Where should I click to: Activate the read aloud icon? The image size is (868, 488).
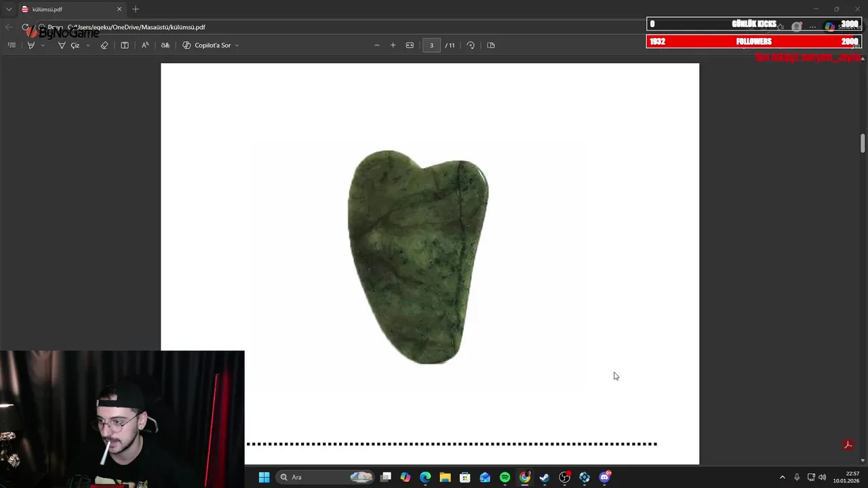145,45
